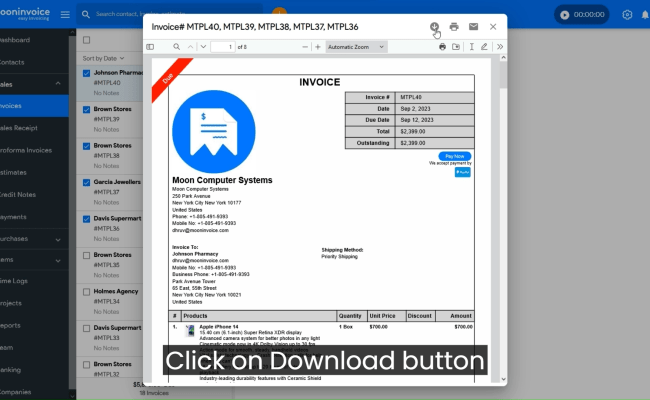Start the timer play button
The width and height of the screenshot is (650, 400).
coord(565,15)
